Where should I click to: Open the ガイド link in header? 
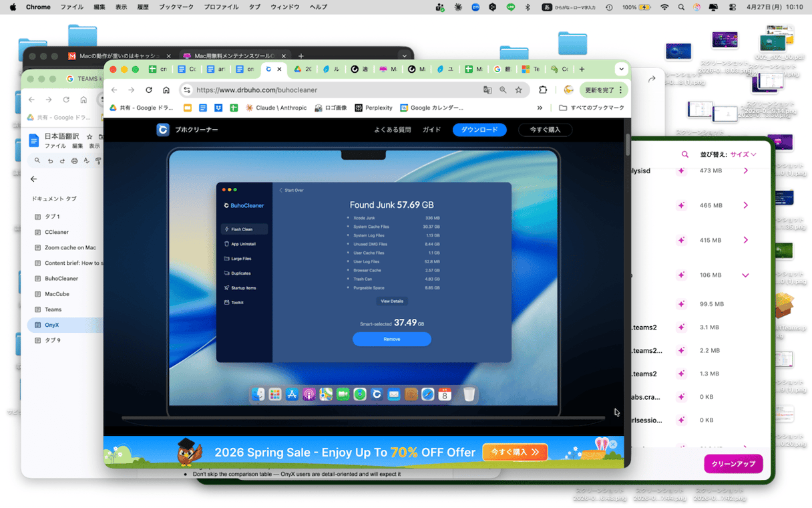pyautogui.click(x=431, y=130)
